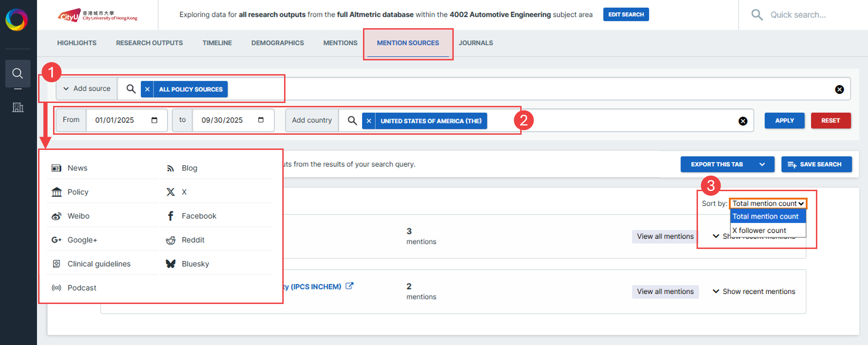The height and width of the screenshot is (345, 868).
Task: Switch to the Demographics tab
Action: 277,43
